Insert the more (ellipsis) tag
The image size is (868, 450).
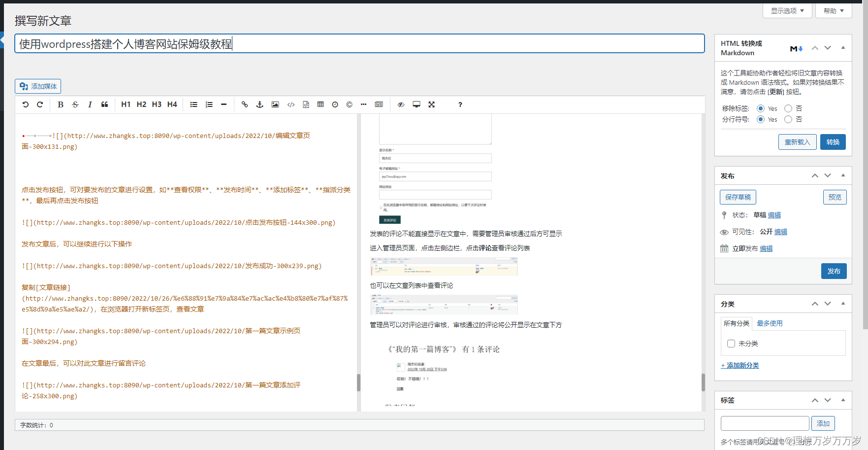[x=363, y=104]
